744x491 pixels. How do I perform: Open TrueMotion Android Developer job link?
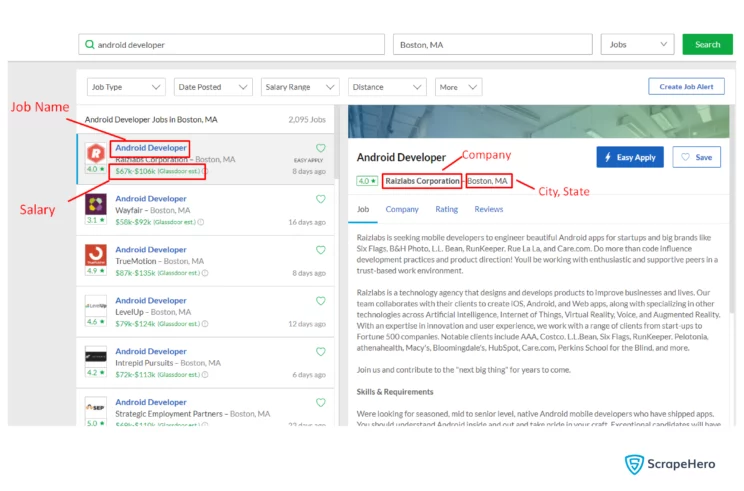151,250
